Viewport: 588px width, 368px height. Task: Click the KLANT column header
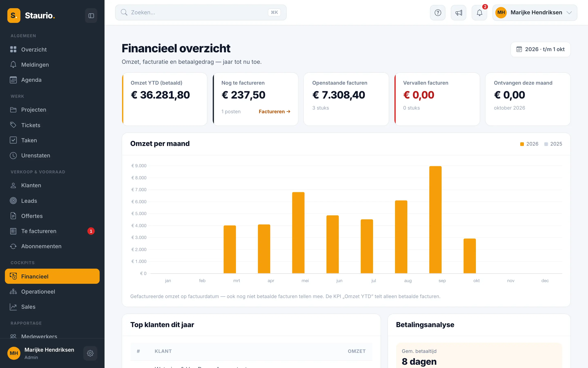(163, 351)
